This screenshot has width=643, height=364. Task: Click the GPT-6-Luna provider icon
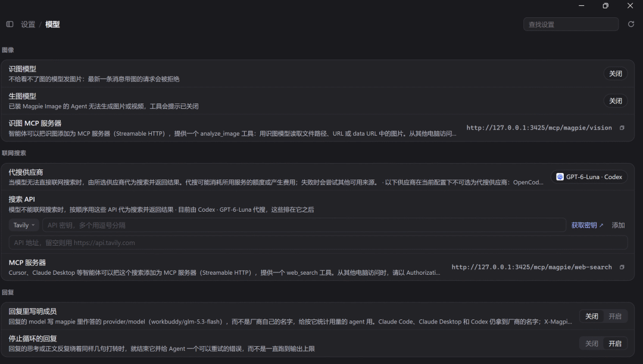[x=560, y=177]
